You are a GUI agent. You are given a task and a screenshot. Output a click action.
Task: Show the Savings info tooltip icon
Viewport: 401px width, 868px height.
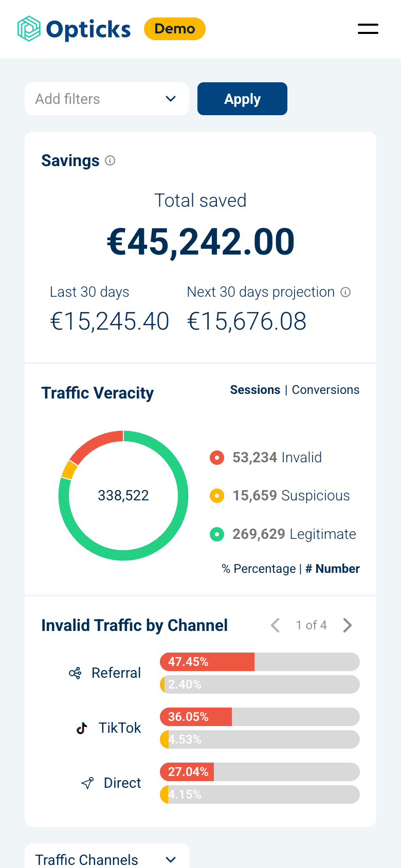click(110, 160)
